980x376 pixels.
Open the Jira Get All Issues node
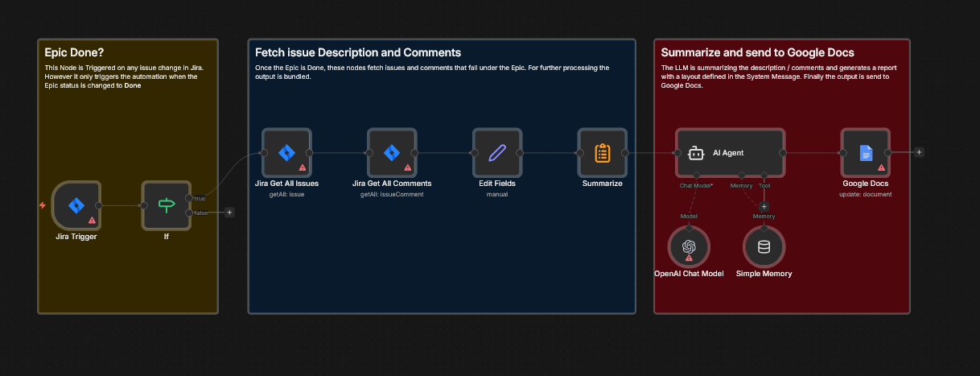pos(286,152)
